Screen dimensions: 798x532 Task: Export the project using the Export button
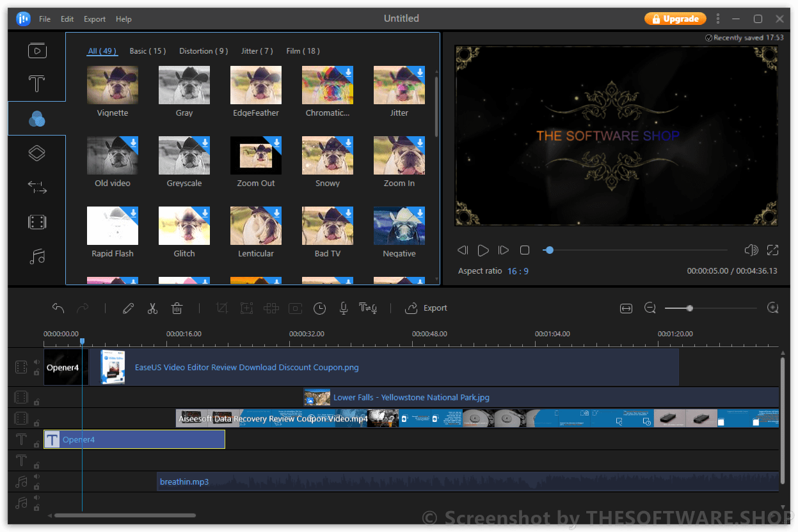[x=426, y=308]
